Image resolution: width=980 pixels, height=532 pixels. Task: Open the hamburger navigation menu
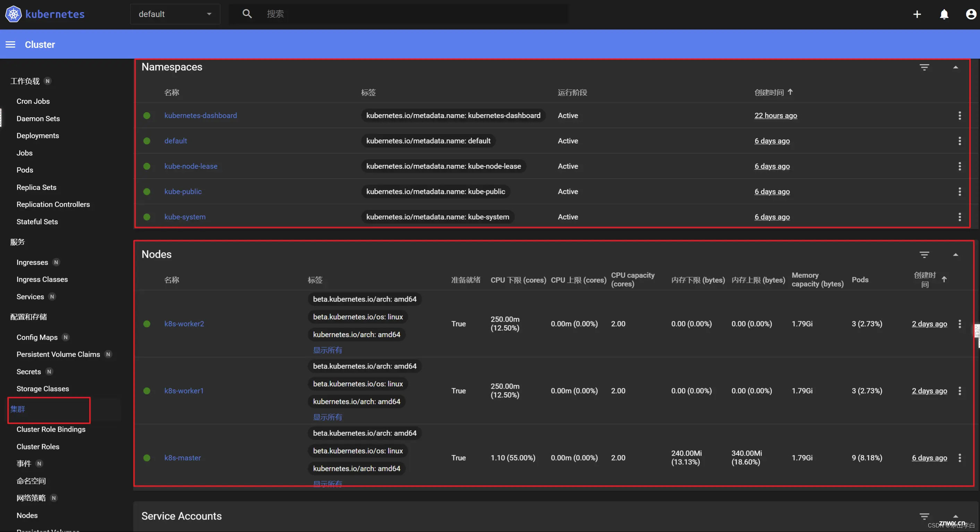click(x=10, y=44)
